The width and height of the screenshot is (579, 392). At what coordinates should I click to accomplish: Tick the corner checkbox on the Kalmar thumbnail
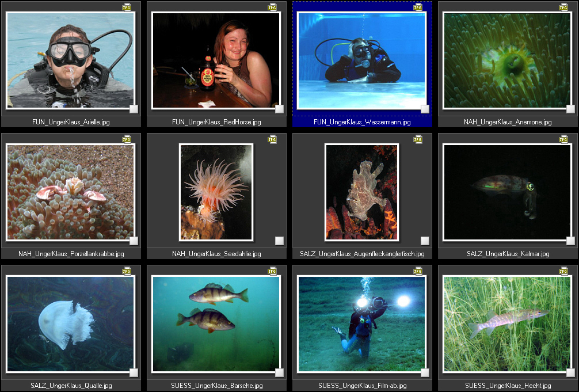click(x=570, y=241)
